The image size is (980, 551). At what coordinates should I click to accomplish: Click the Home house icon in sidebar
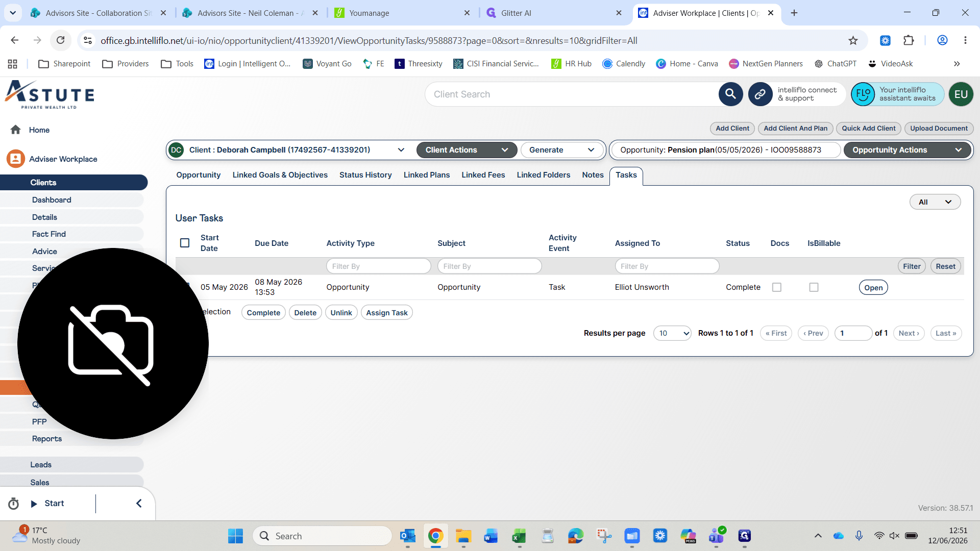coord(16,130)
